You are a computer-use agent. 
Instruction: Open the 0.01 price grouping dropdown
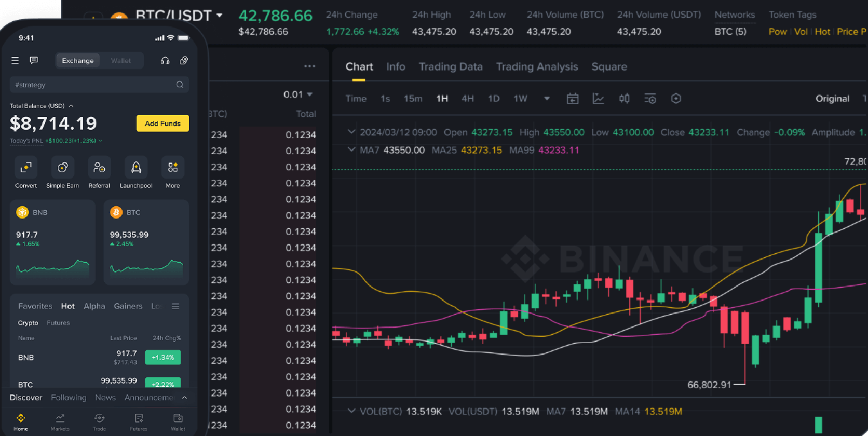click(298, 94)
